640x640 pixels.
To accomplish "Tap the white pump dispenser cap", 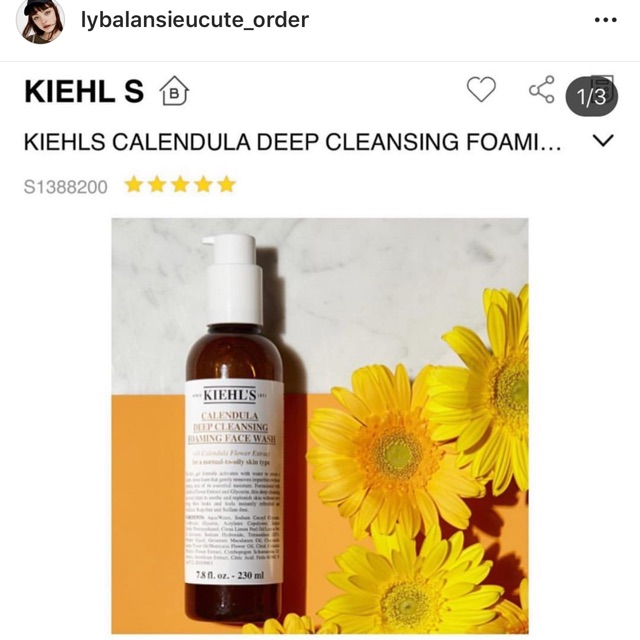I will [x=233, y=279].
